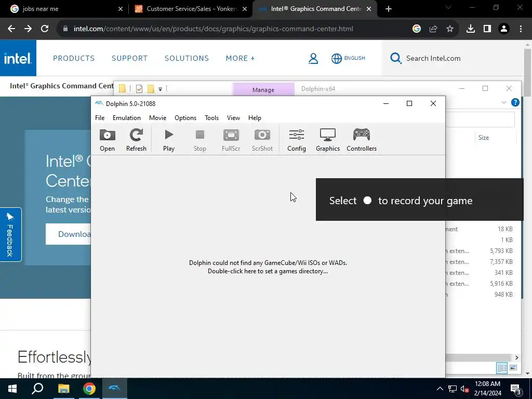532x399 pixels.
Task: Open File Explorer from taskbar
Action: [63, 389]
